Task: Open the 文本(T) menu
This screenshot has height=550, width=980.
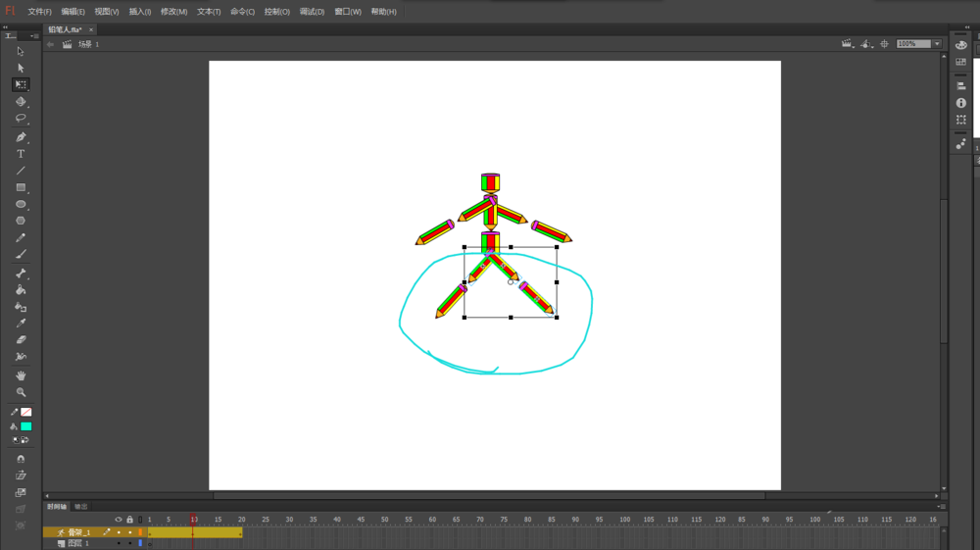Action: coord(209,12)
